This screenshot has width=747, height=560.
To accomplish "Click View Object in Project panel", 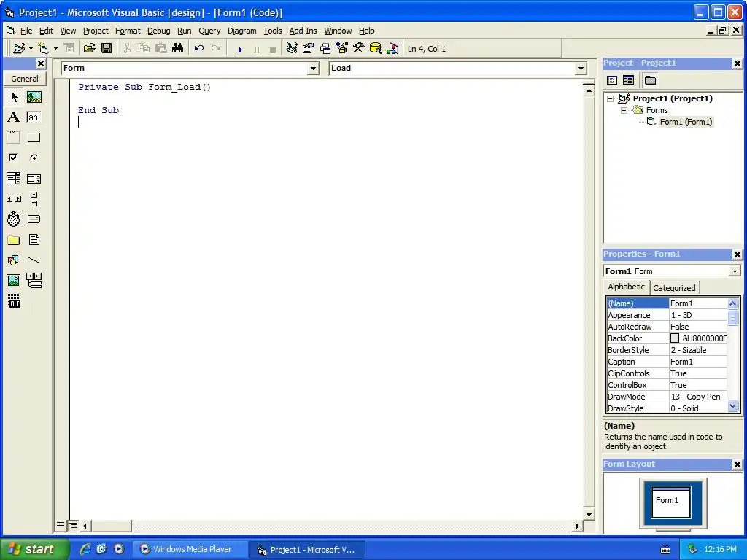I will [628, 80].
